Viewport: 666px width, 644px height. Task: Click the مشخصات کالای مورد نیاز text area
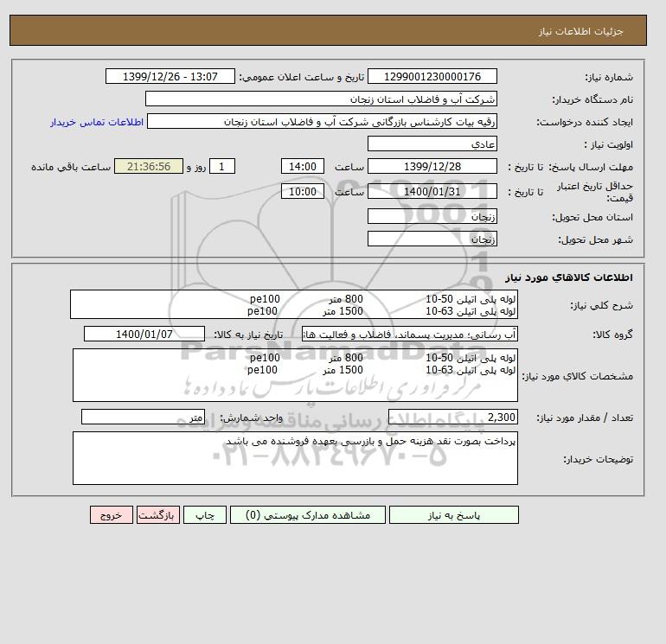pos(295,375)
